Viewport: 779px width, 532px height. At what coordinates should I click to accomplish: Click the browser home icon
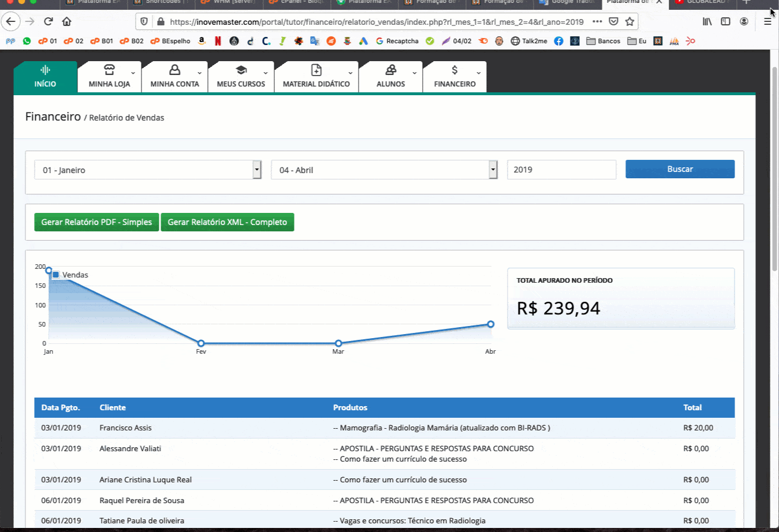(67, 21)
